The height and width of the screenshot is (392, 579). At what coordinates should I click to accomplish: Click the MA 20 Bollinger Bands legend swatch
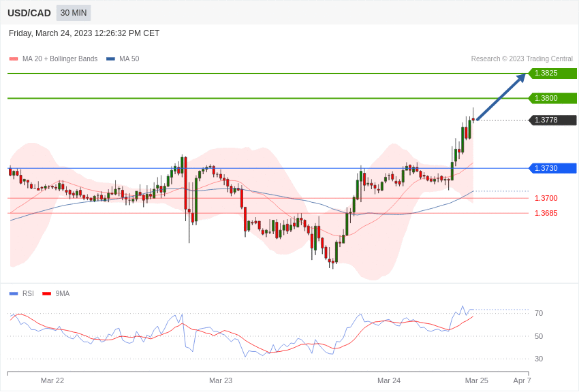click(14, 59)
